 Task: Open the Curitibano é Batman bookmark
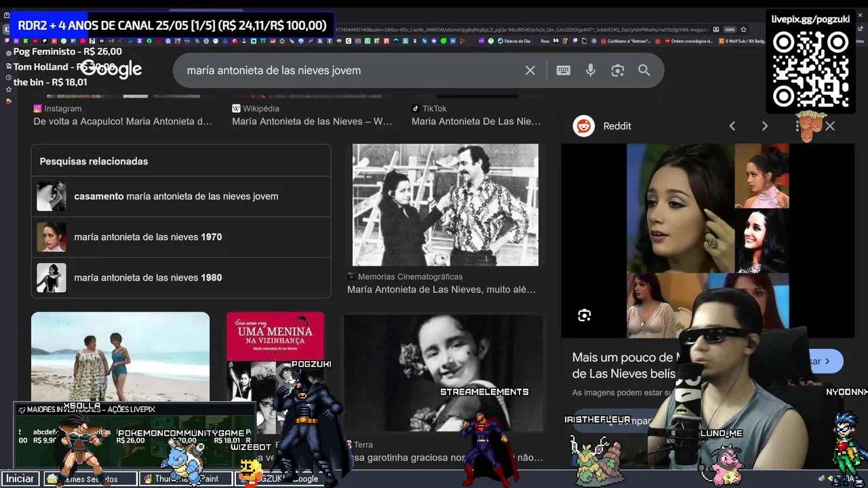point(625,41)
